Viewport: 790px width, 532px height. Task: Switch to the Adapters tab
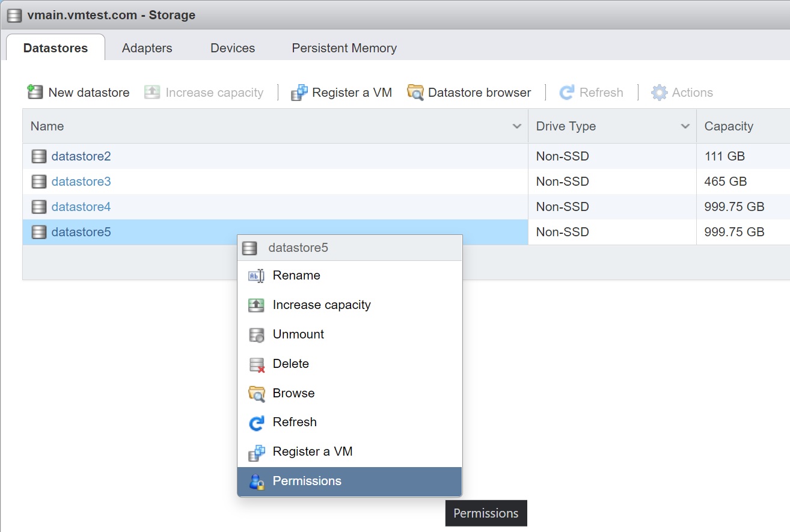pos(147,48)
